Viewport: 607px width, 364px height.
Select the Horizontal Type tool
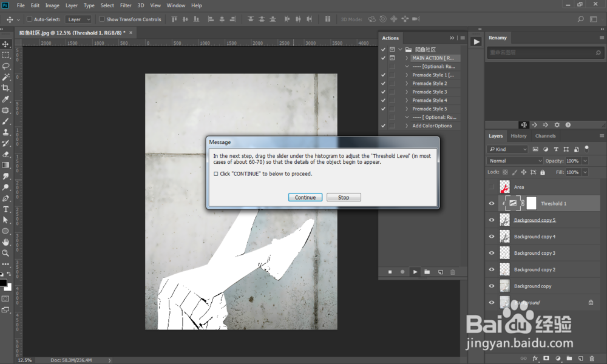coord(5,209)
